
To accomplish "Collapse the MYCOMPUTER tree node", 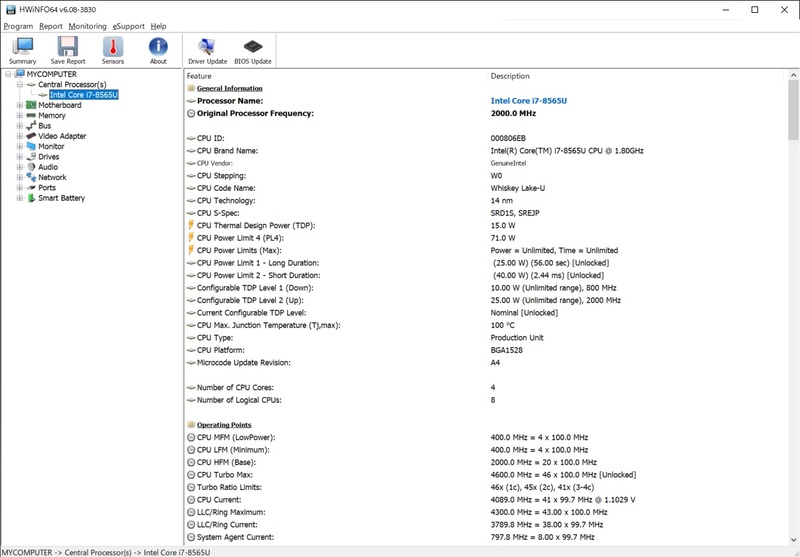I will click(x=8, y=74).
